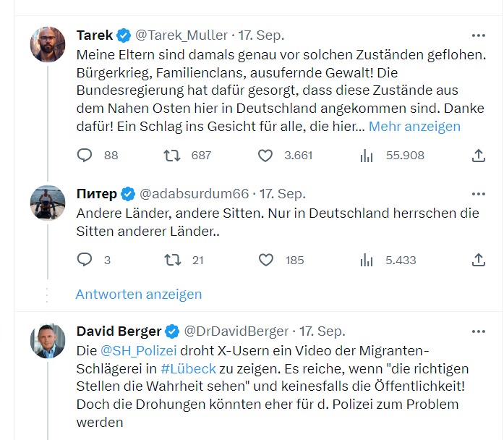Like Питер's tweet
This screenshot has height=440, width=504.
coord(265,260)
